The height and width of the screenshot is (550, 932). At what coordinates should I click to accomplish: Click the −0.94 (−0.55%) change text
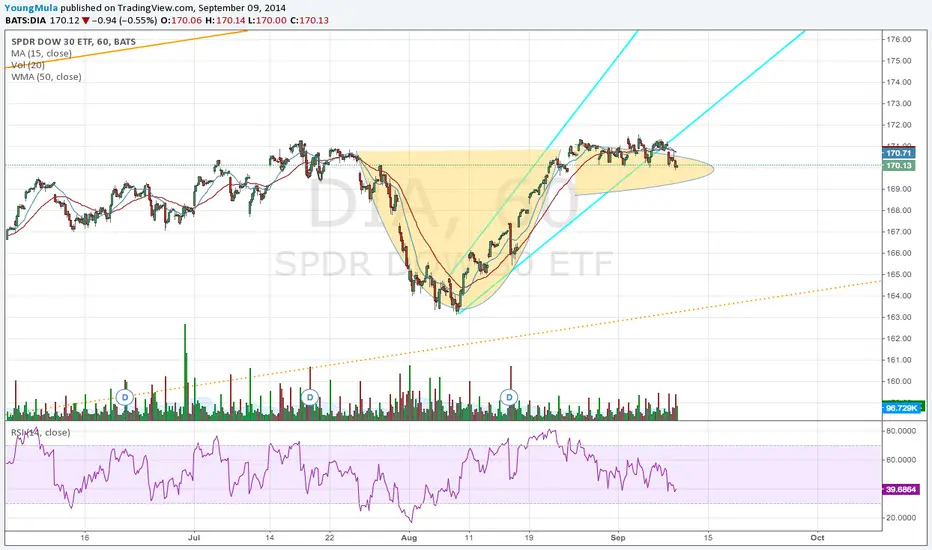pos(124,20)
